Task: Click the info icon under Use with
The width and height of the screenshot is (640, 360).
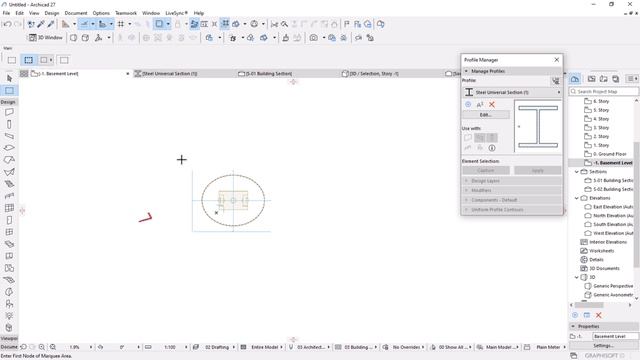Action: pyautogui.click(x=492, y=148)
